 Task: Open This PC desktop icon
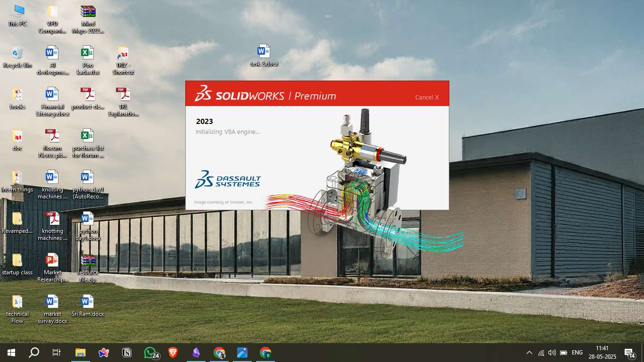pyautogui.click(x=17, y=16)
